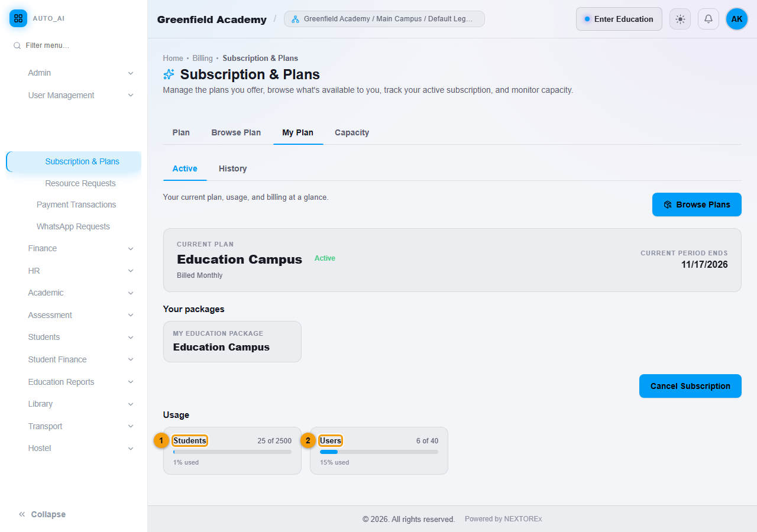The width and height of the screenshot is (757, 532).
Task: Open the History sub-tab
Action: [232, 168]
